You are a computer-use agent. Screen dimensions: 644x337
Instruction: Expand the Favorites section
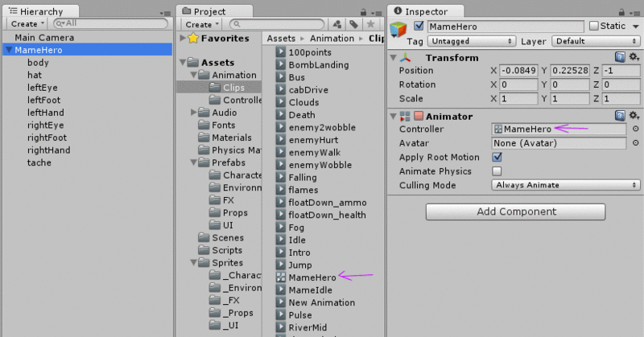coord(183,38)
